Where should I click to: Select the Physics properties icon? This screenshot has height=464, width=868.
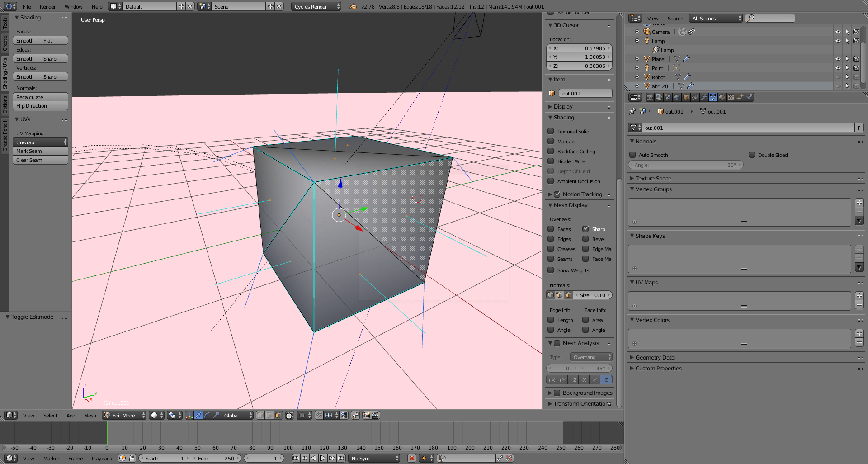coord(750,97)
